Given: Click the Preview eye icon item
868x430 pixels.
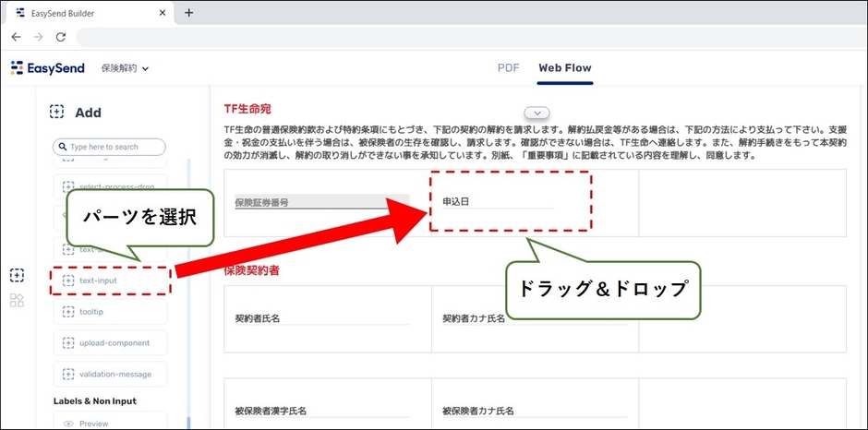Looking at the screenshot, I should [68, 424].
